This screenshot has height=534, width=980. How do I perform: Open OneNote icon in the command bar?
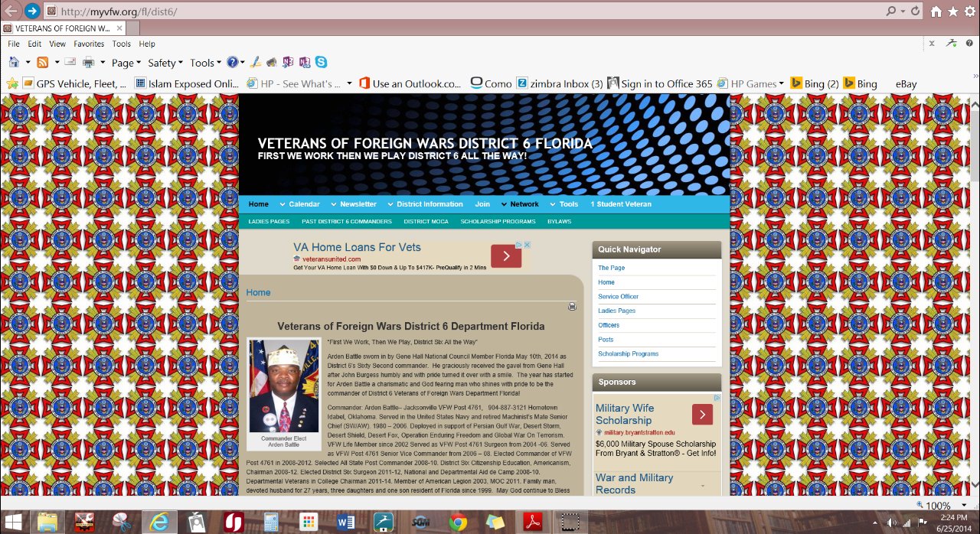pos(287,62)
